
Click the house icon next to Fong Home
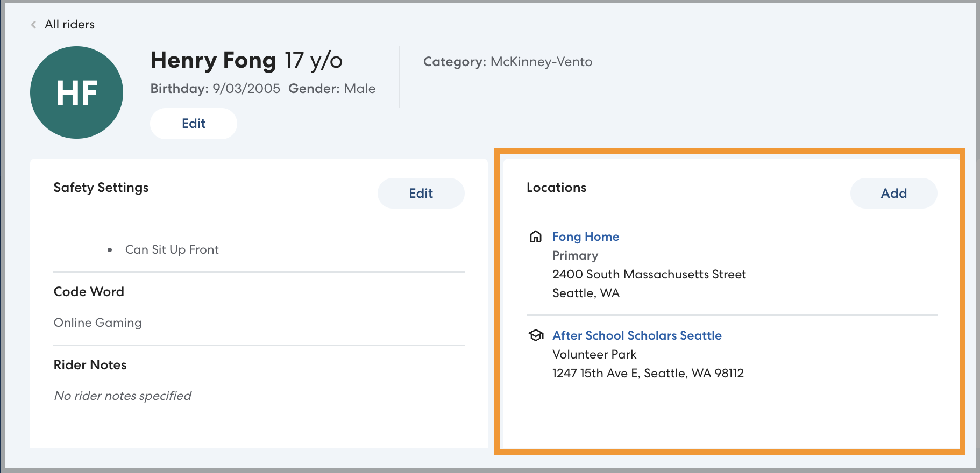point(536,236)
